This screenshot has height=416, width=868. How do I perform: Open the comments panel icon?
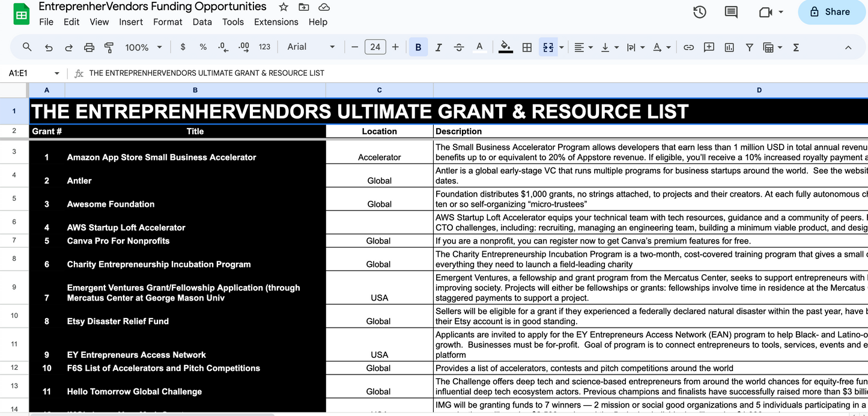click(x=731, y=12)
